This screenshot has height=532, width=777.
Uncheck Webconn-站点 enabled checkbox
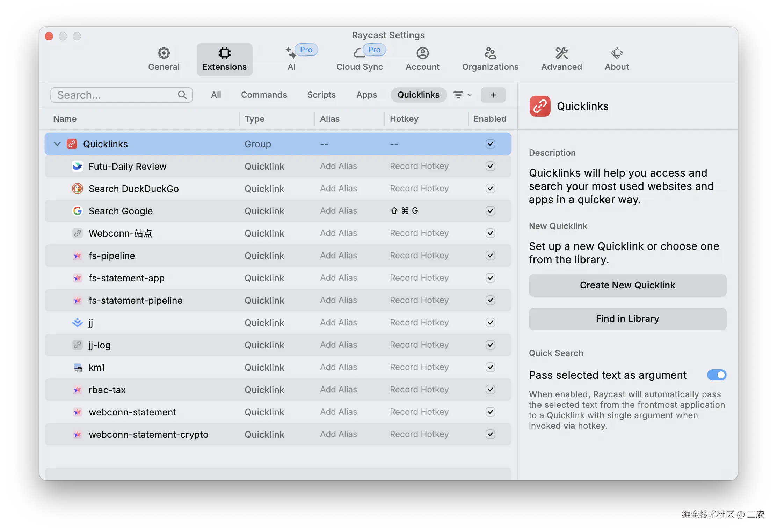point(490,233)
